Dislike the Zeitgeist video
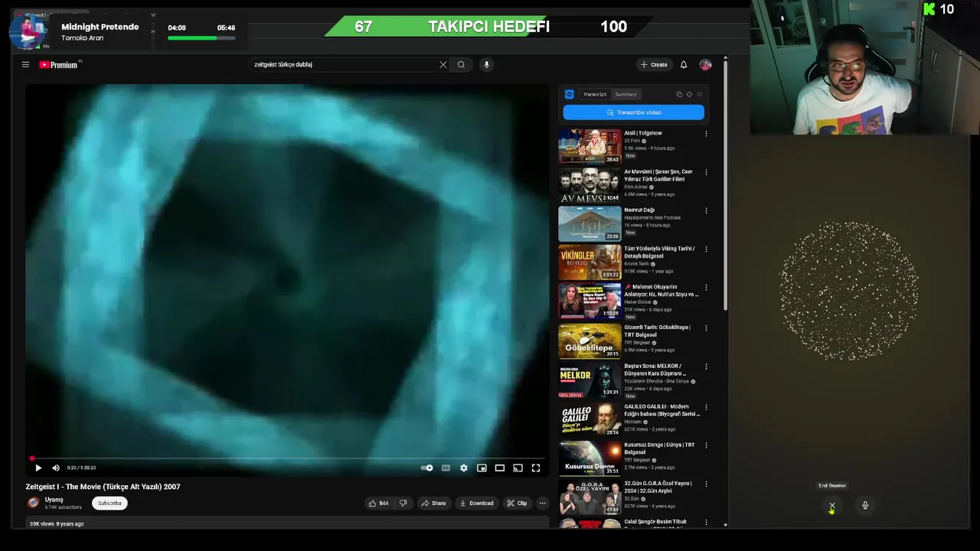 403,503
